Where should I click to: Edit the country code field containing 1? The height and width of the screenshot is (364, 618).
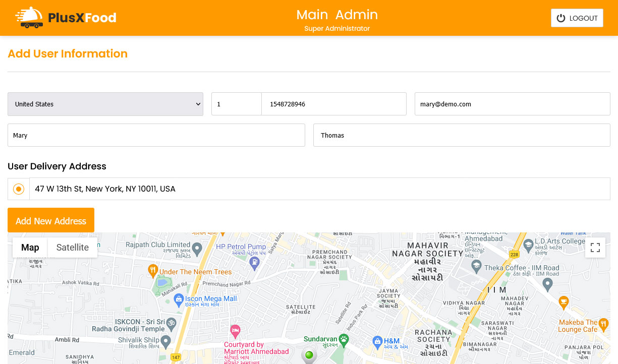pyautogui.click(x=237, y=104)
